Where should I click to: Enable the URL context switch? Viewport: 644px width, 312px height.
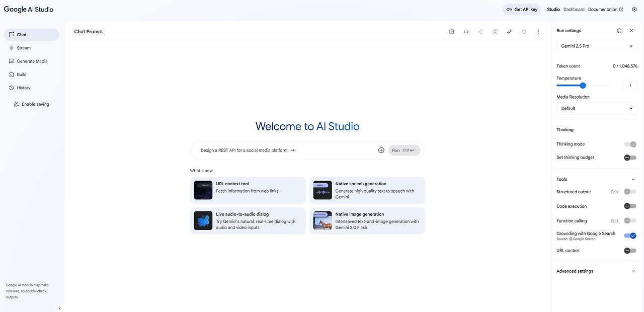click(630, 251)
